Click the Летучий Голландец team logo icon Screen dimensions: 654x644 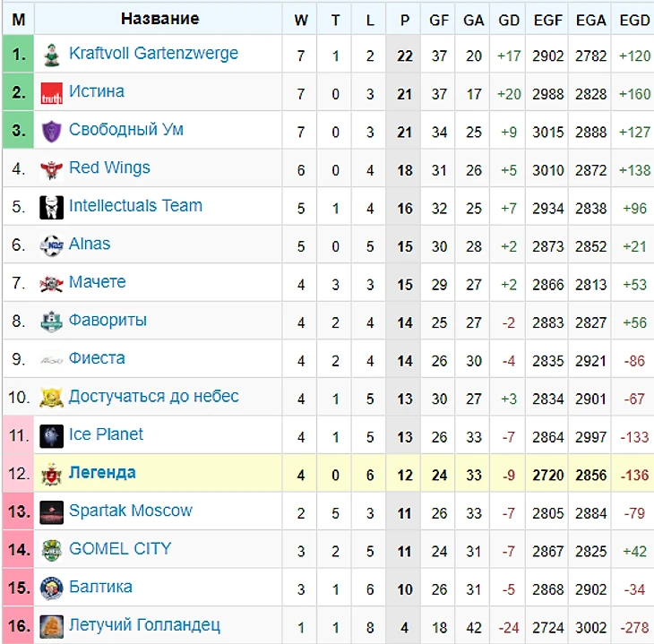(x=51, y=626)
